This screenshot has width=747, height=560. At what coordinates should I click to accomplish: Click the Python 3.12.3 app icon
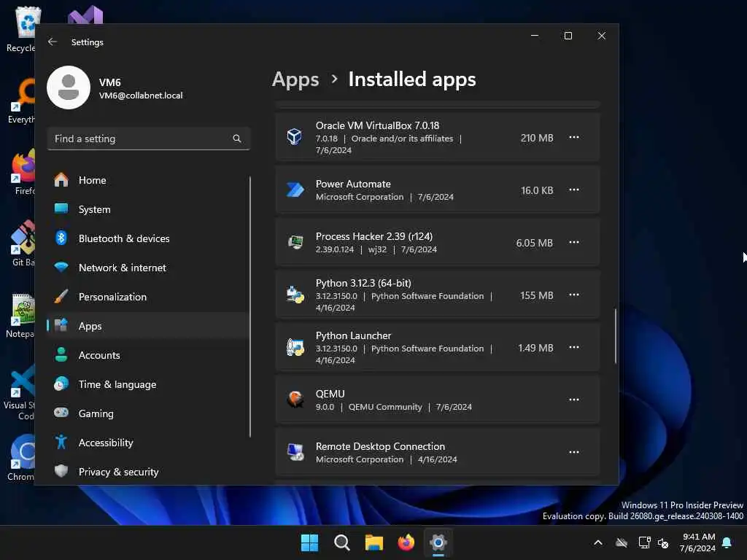295,295
